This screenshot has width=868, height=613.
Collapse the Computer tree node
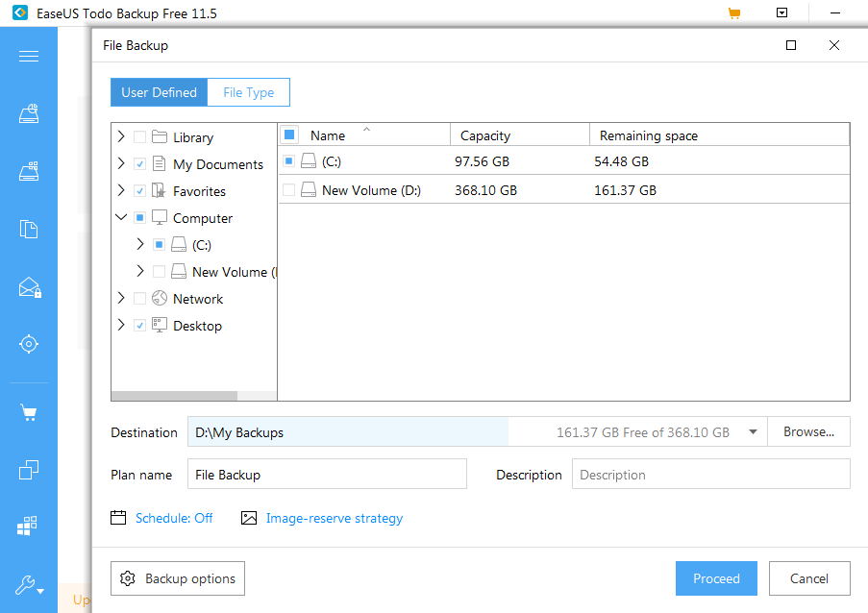(121, 218)
